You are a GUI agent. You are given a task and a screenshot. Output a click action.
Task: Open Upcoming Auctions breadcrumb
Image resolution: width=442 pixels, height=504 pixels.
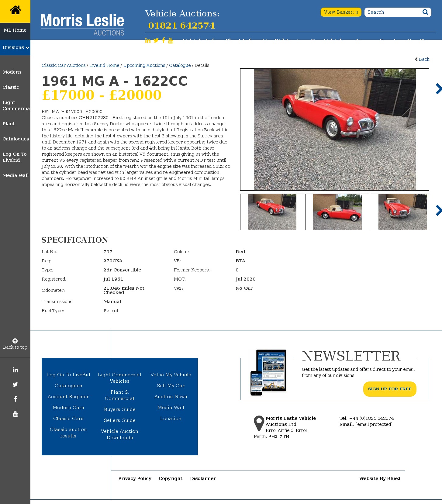pyautogui.click(x=144, y=65)
